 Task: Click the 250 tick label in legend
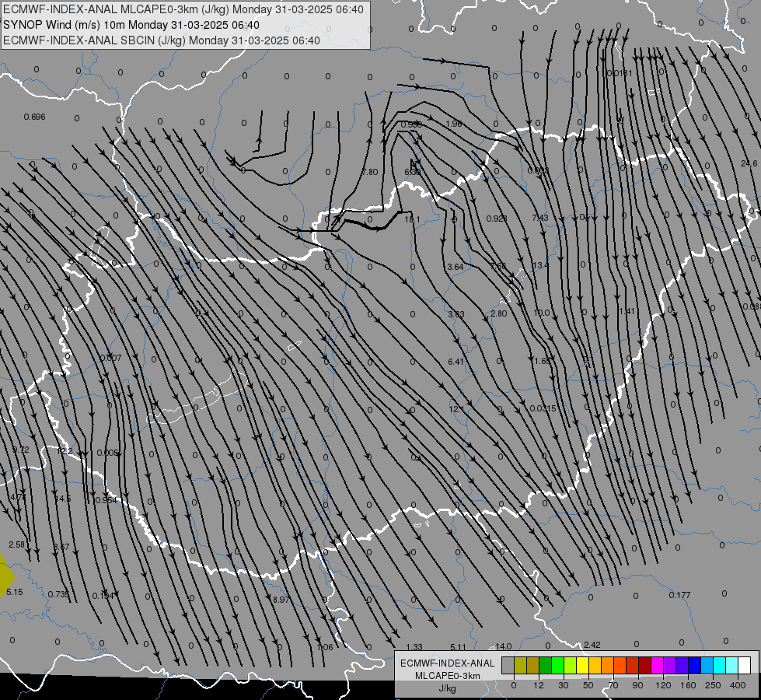[713, 685]
